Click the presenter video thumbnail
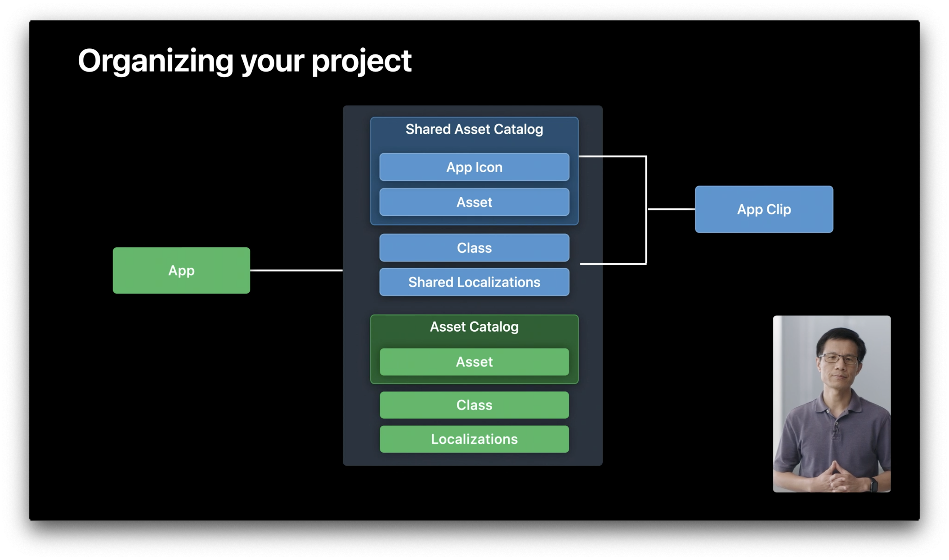The width and height of the screenshot is (949, 560). (x=832, y=404)
